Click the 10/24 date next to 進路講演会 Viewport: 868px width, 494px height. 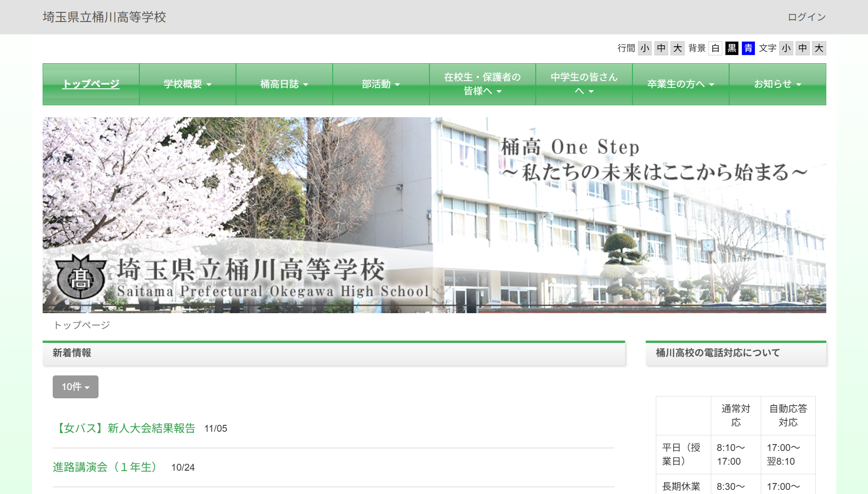click(183, 468)
